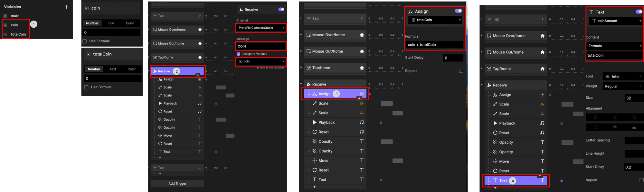The image size is (644, 192).
Task: Toggle the Receive trigger switch off
Action: (x=281, y=10)
